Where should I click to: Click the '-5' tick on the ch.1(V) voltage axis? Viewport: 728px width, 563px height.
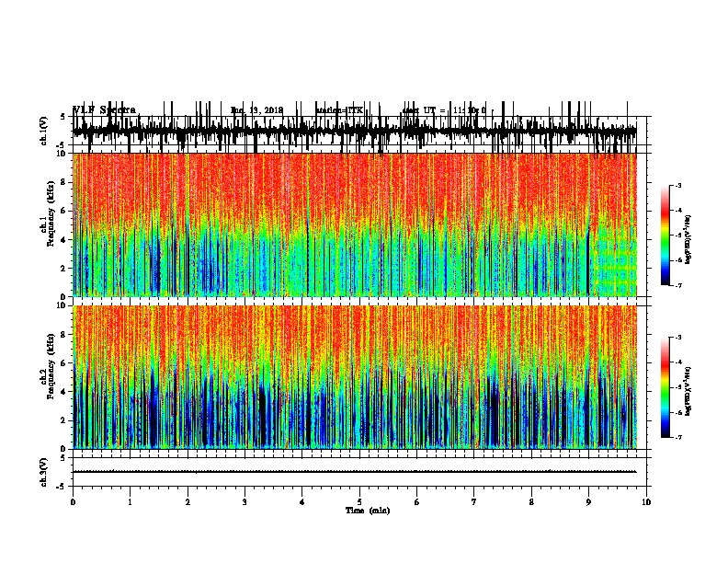62,145
